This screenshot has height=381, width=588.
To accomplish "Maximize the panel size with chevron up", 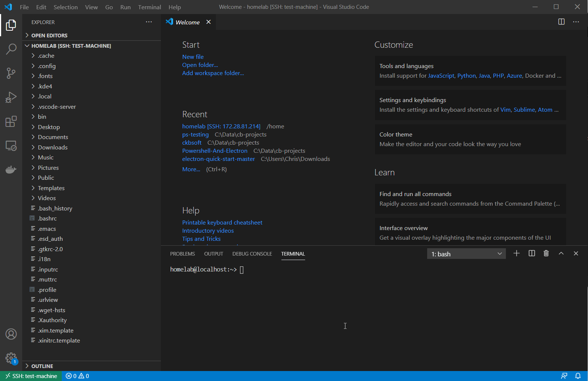I will click(x=561, y=253).
